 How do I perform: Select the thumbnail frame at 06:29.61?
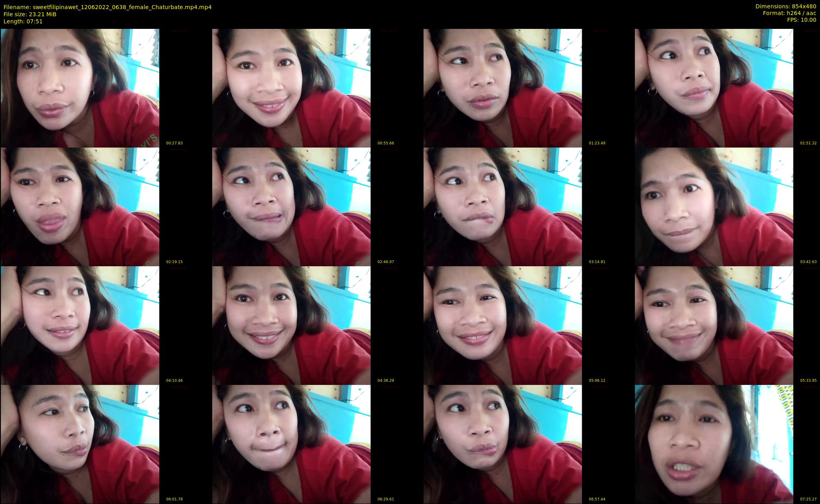coord(291,444)
